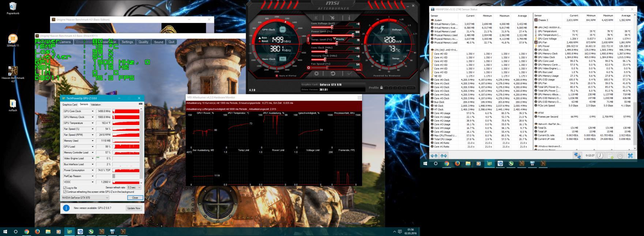644x236 pixels.
Task: Toggle Sound in Heaven Benchmark
Action: click(x=159, y=42)
